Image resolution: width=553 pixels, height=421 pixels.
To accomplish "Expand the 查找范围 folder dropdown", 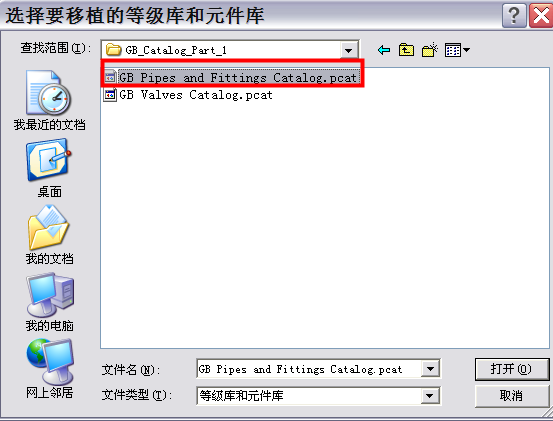I will (348, 50).
